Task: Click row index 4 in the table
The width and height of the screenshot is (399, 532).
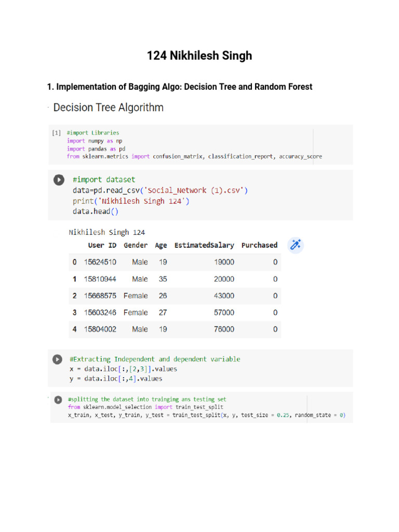Action: tap(74, 329)
